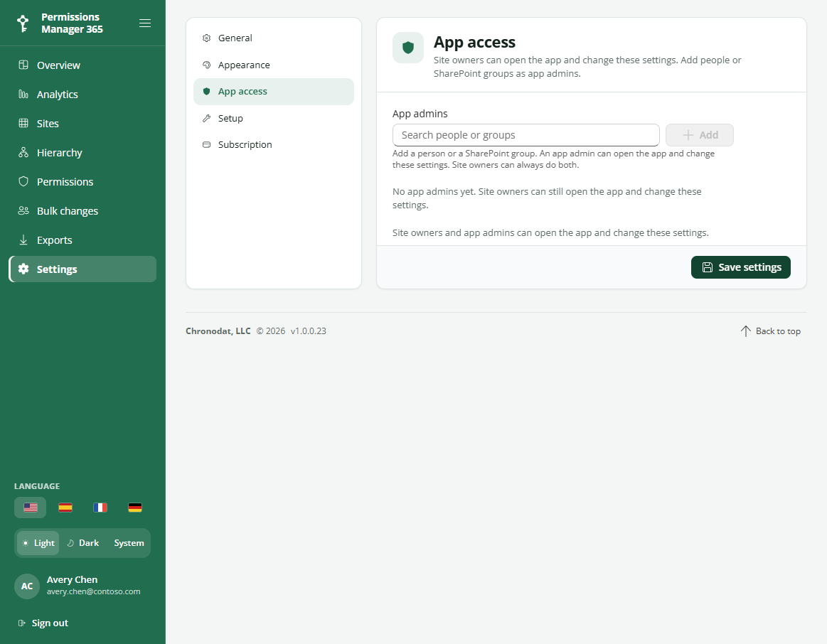Click the Avery Chen user name
The image size is (827, 644).
click(73, 580)
